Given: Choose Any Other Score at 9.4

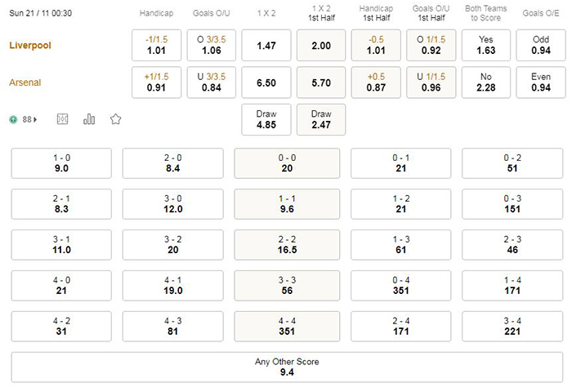Looking at the screenshot, I should click(287, 367).
